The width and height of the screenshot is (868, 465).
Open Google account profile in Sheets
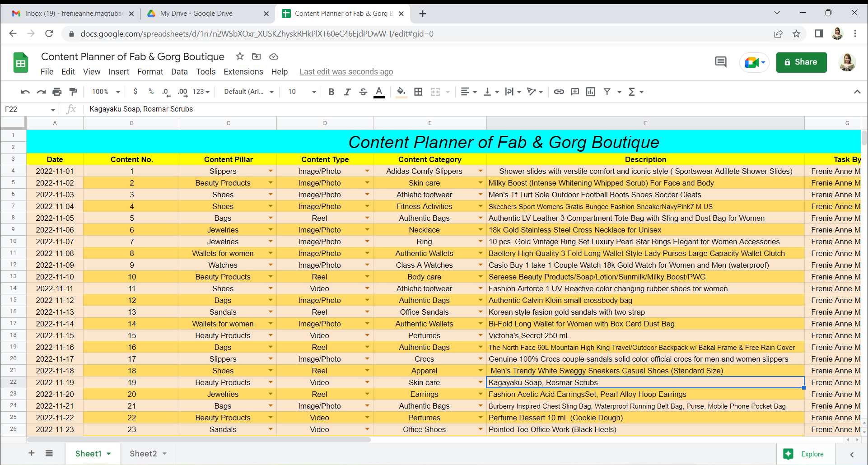pyautogui.click(x=847, y=62)
